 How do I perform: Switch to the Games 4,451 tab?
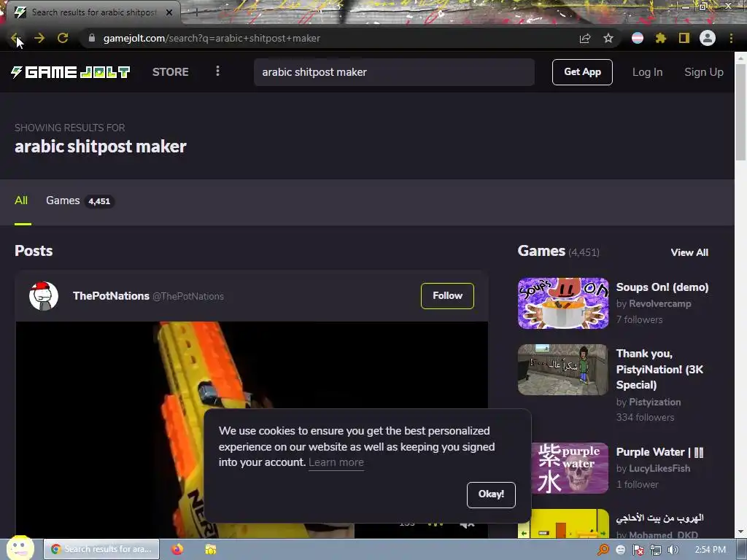[x=80, y=201]
